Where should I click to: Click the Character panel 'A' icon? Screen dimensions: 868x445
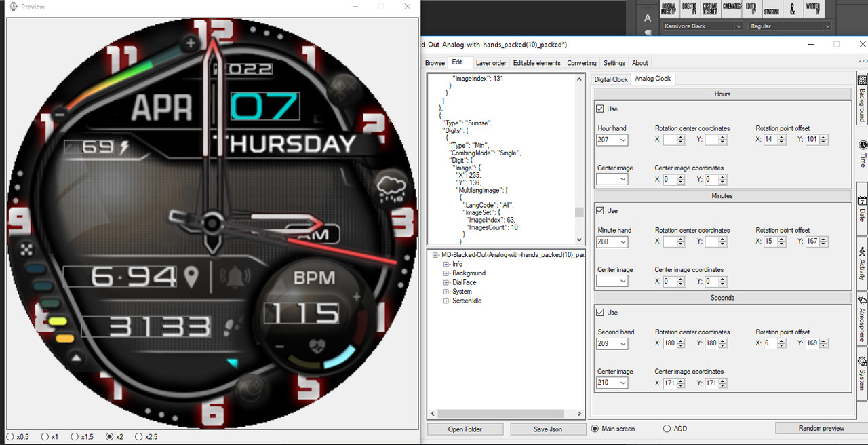[648, 18]
